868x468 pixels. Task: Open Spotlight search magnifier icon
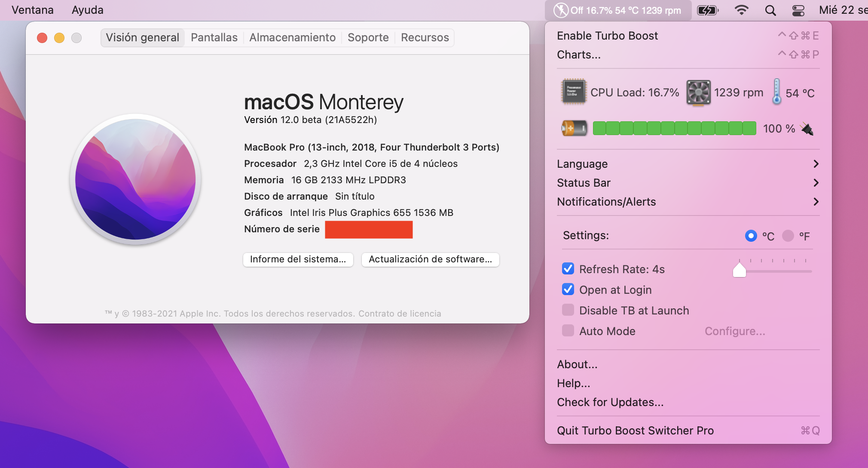pyautogui.click(x=770, y=10)
